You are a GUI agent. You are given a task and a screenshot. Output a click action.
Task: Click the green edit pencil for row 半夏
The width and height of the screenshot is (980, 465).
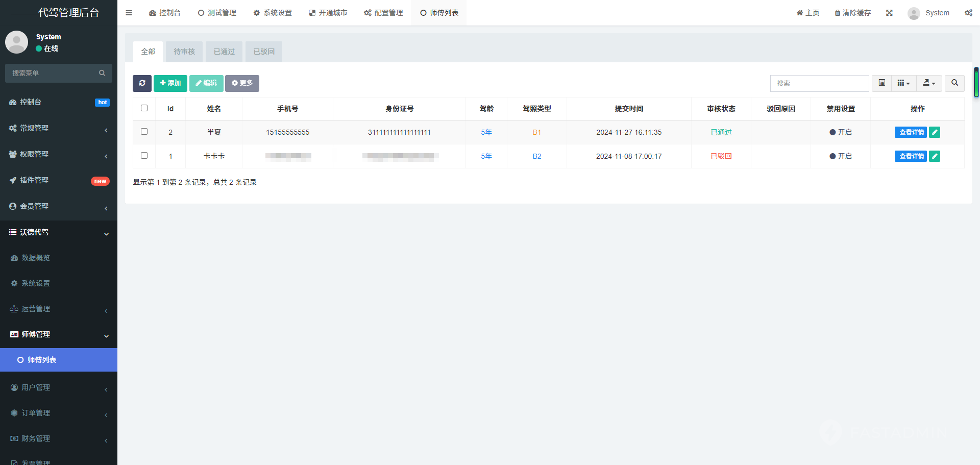coord(935,132)
